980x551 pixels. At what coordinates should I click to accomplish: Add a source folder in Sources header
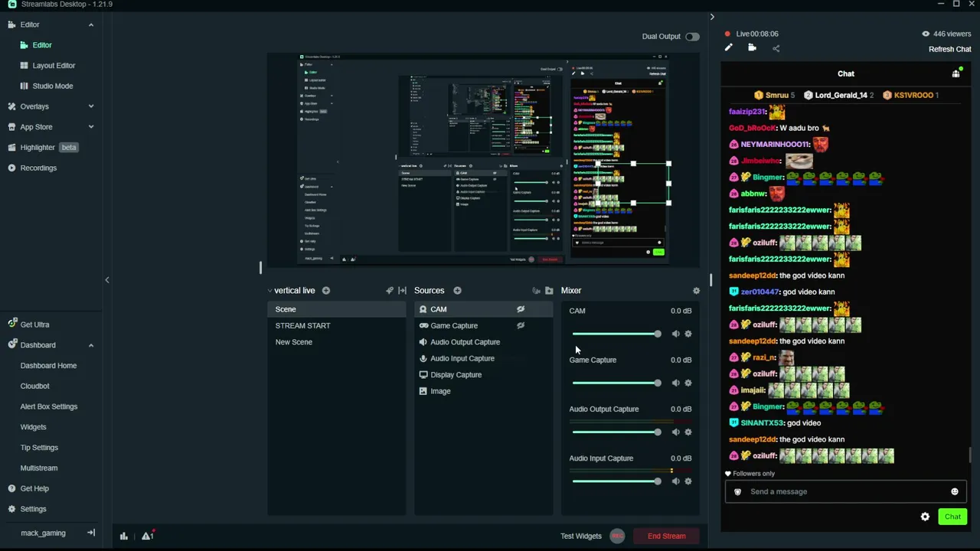click(549, 291)
